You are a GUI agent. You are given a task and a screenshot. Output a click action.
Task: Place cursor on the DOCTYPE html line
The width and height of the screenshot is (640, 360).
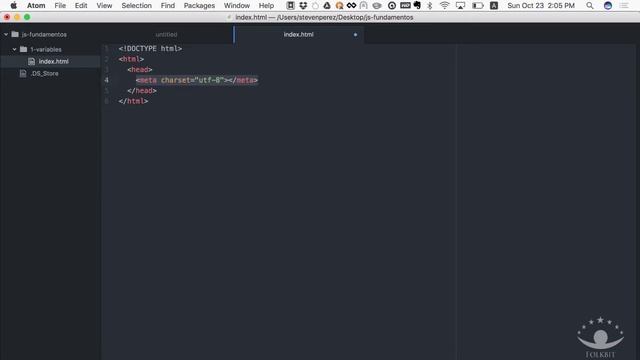pyautogui.click(x=150, y=49)
